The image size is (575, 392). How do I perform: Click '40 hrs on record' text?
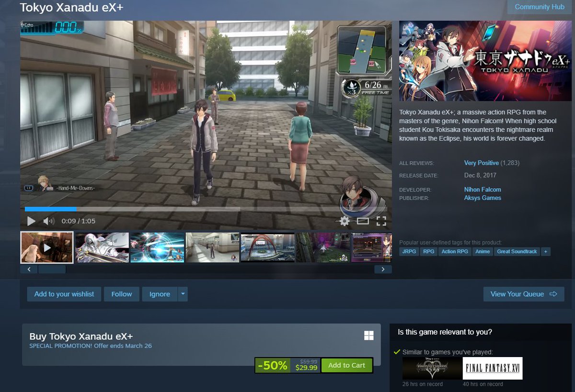coord(483,384)
